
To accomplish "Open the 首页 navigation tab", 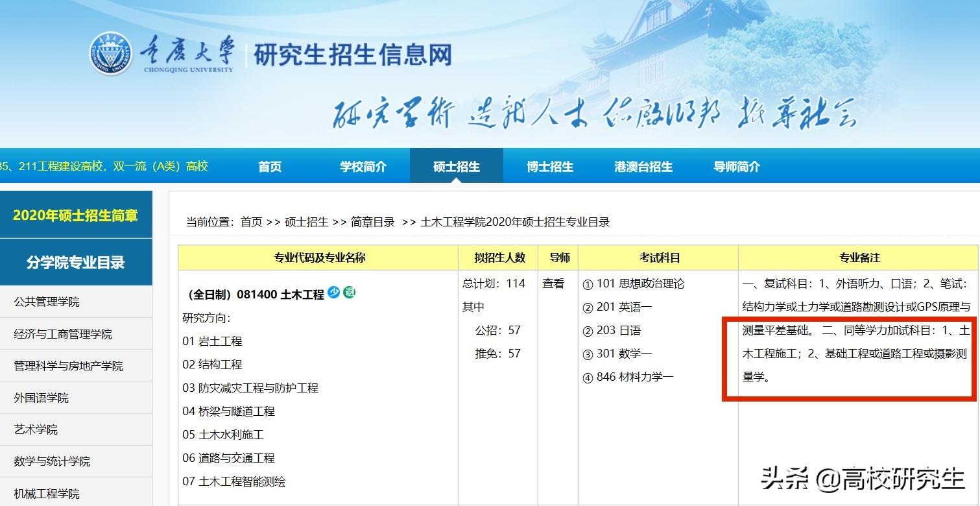I will [270, 166].
